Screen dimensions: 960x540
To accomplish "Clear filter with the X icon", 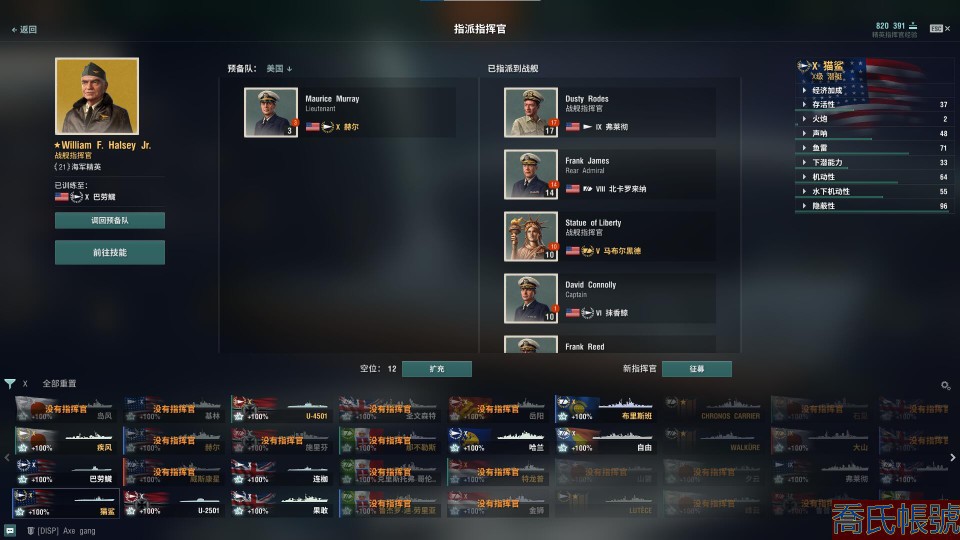I will point(25,384).
